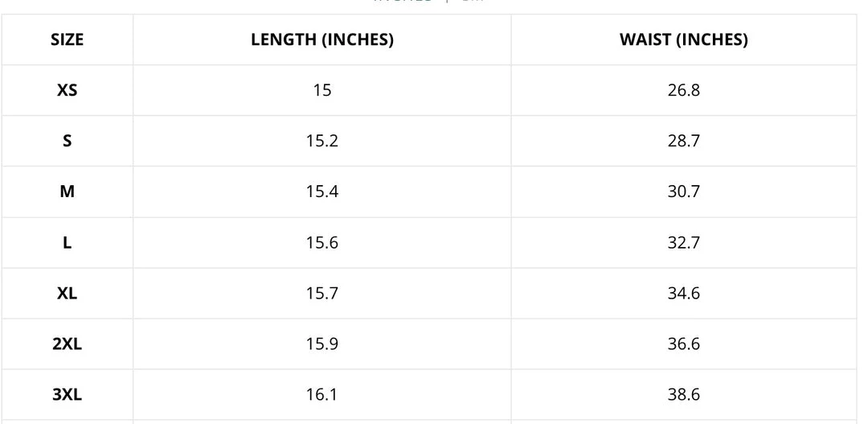Screen dimensions: 868x424
Task: Select the 3XL size row label
Action: (x=67, y=394)
